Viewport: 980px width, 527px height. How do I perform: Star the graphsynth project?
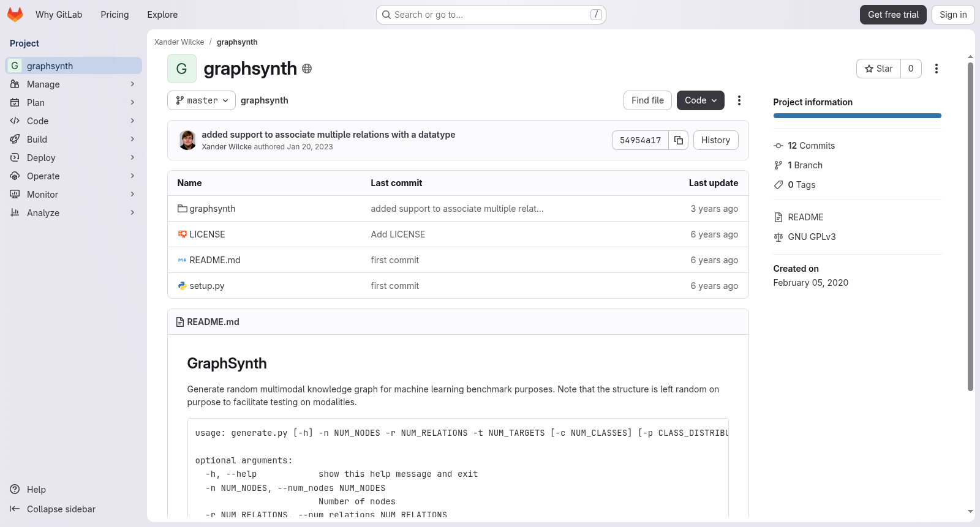[x=878, y=69]
